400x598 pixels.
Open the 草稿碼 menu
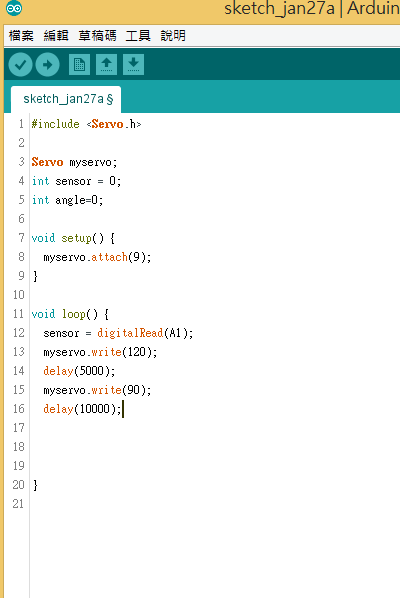[x=97, y=36]
